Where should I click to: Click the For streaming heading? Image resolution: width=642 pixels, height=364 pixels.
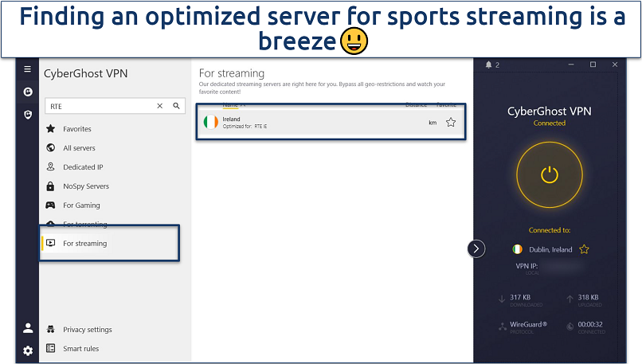click(232, 73)
